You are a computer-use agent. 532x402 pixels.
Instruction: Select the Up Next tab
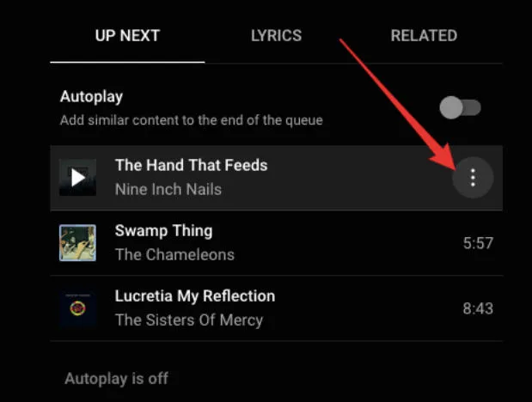coord(127,35)
